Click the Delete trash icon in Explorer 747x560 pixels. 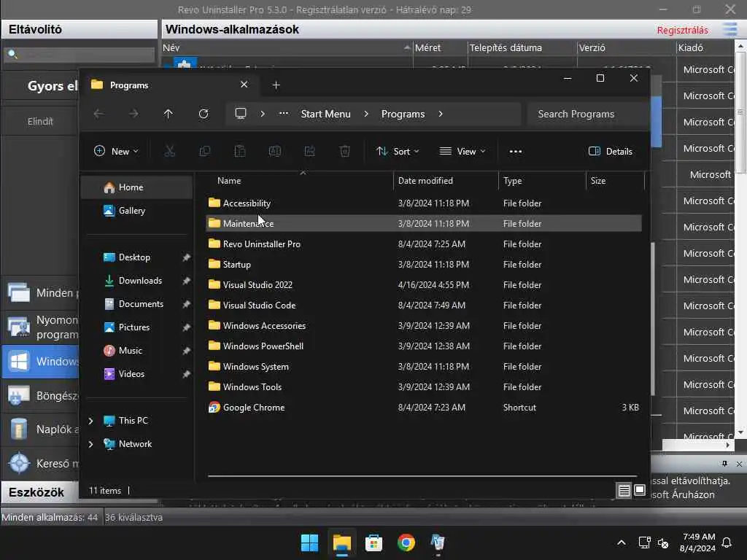pyautogui.click(x=345, y=152)
